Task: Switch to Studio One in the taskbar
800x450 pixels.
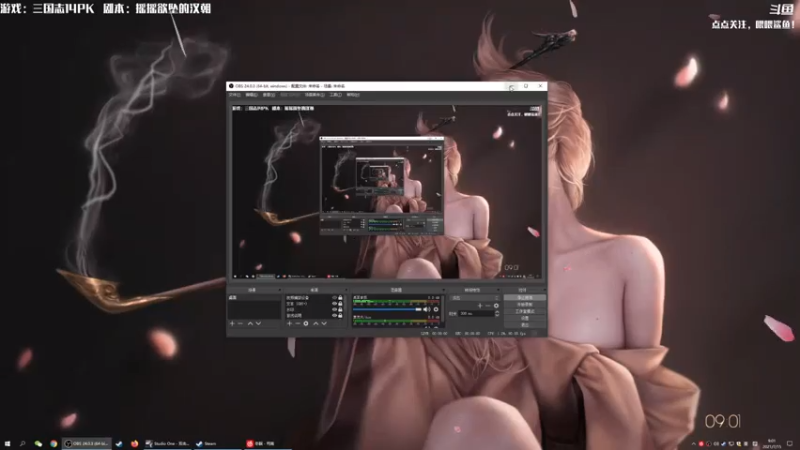Action: tap(167, 443)
